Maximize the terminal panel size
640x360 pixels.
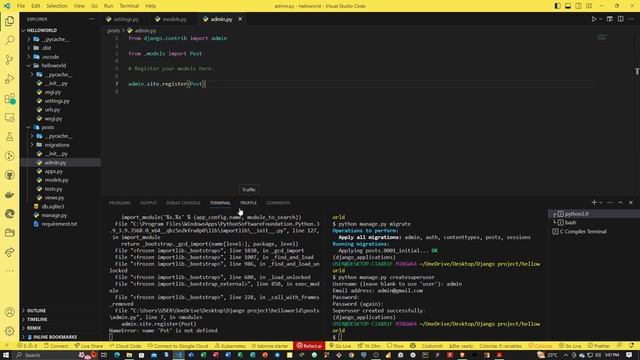pyautogui.click(x=620, y=202)
